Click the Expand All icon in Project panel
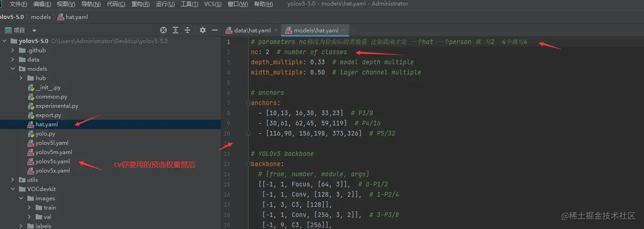The width and height of the screenshot is (644, 229). pos(175,30)
